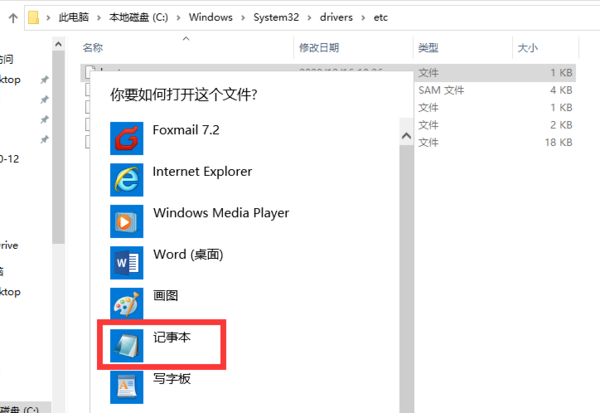
Task: Select the 写字板 label
Action: pos(172,379)
